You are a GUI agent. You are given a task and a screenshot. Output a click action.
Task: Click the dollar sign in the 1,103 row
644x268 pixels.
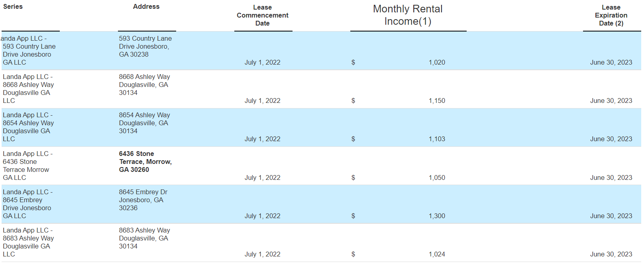tap(353, 139)
